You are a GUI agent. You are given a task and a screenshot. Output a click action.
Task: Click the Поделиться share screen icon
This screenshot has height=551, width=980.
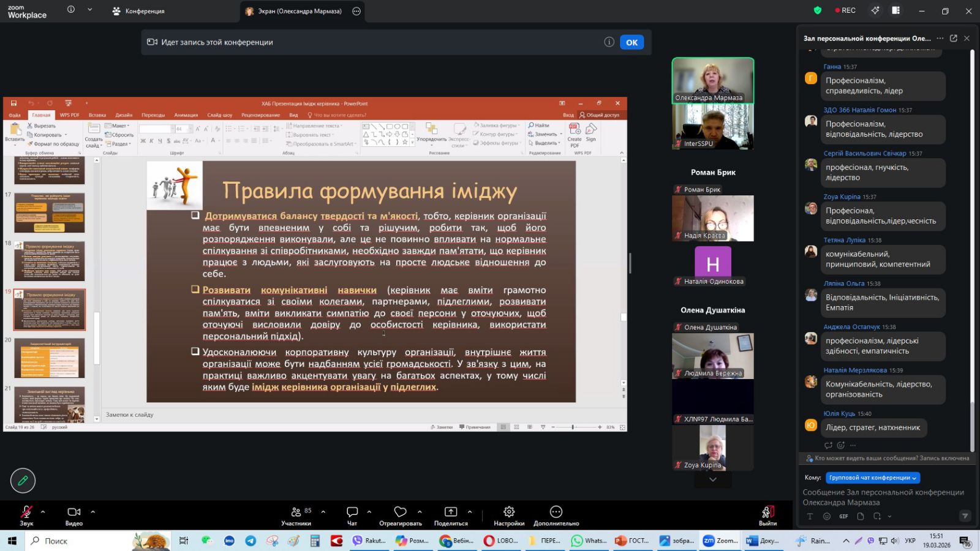tap(451, 512)
